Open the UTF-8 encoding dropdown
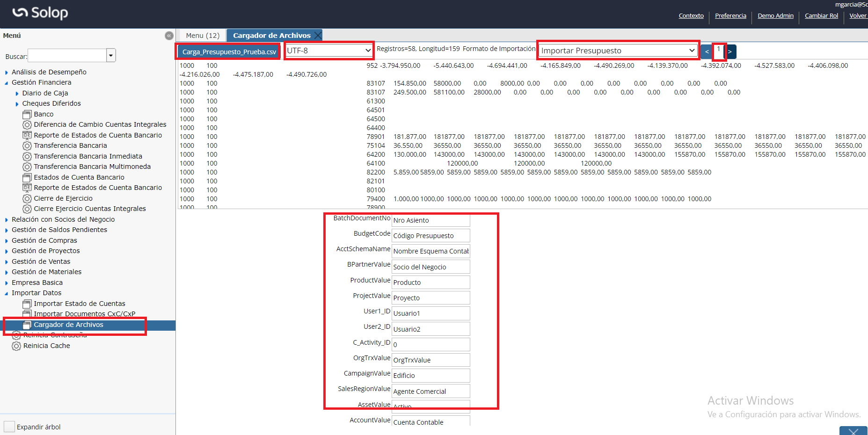Image resolution: width=868 pixels, height=435 pixels. coord(329,51)
